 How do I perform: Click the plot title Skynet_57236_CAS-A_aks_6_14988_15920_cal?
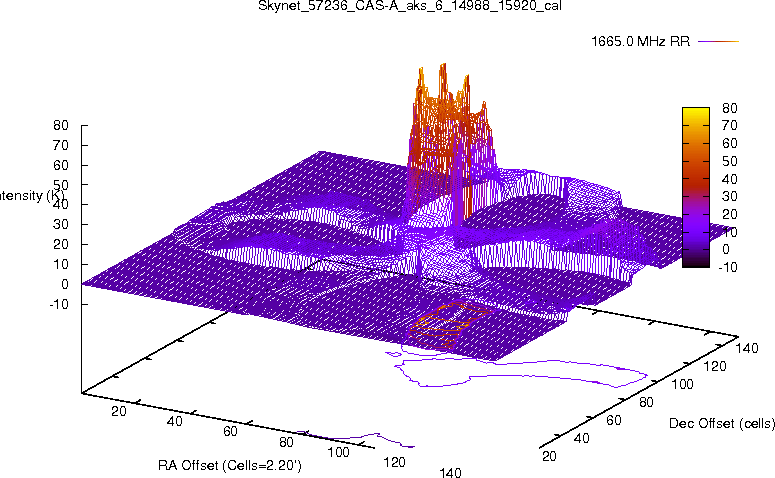click(x=410, y=6)
